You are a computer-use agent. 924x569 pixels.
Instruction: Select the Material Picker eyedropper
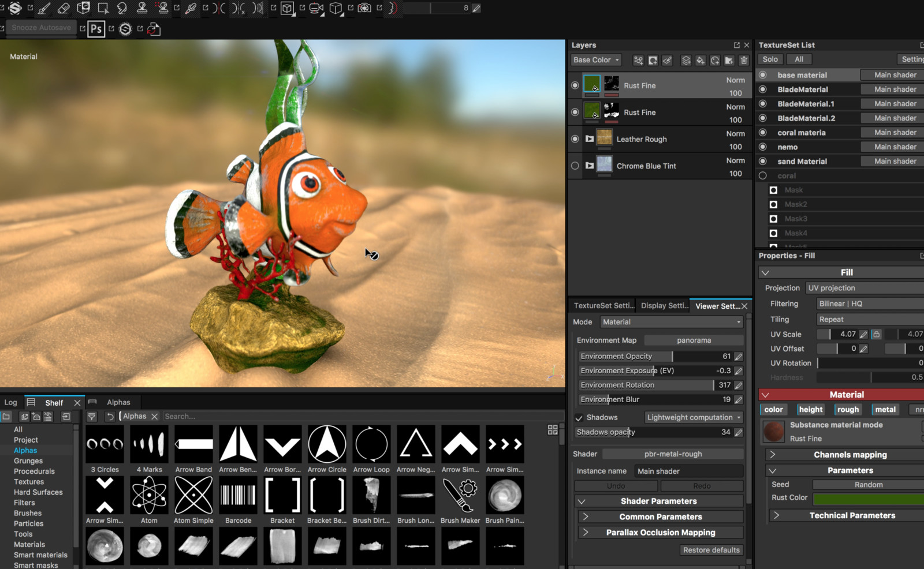tap(191, 8)
